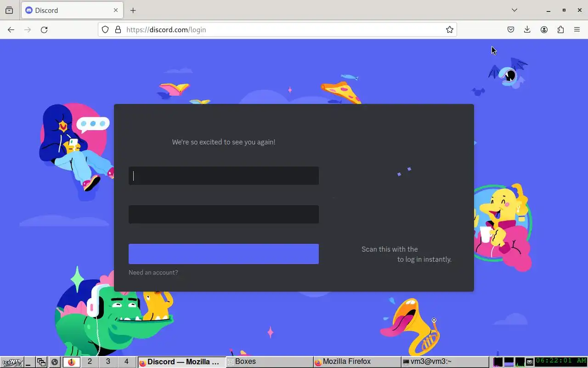Image resolution: width=588 pixels, height=368 pixels.
Task: Click the blue log in button
Action: (224, 254)
